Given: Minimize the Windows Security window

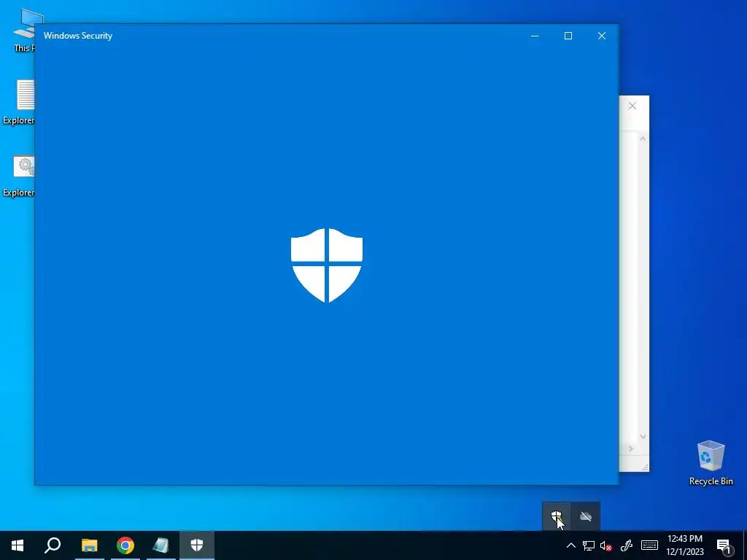Looking at the screenshot, I should 535,36.
